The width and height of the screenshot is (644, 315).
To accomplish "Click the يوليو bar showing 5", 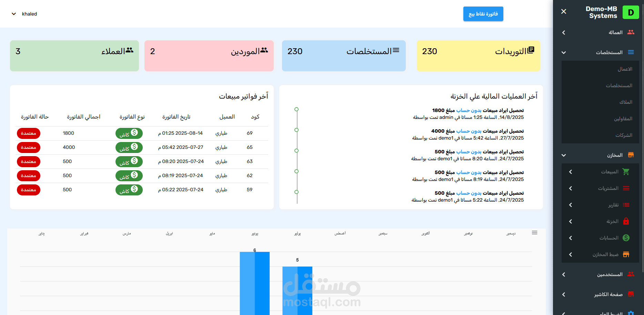I will pyautogui.click(x=297, y=291).
